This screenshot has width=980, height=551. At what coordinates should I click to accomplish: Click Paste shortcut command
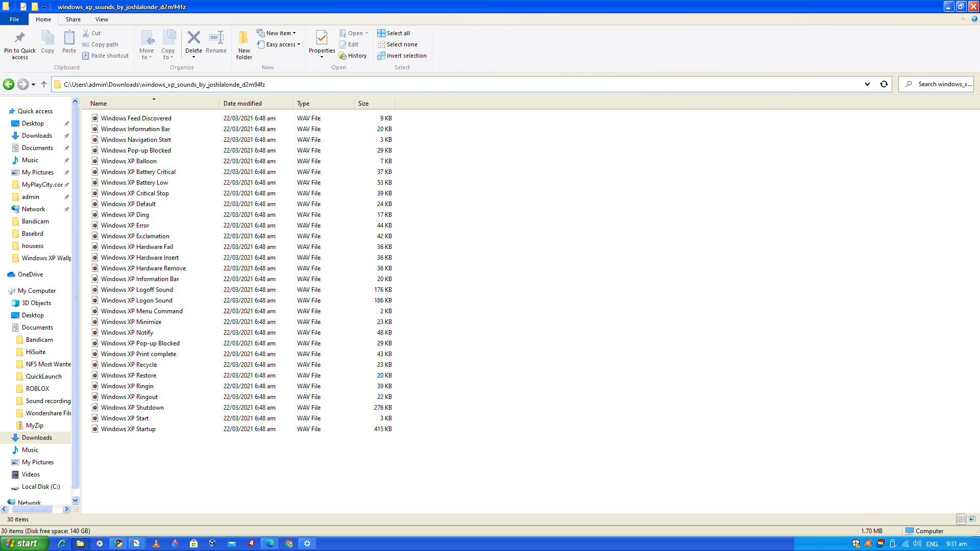(105, 56)
